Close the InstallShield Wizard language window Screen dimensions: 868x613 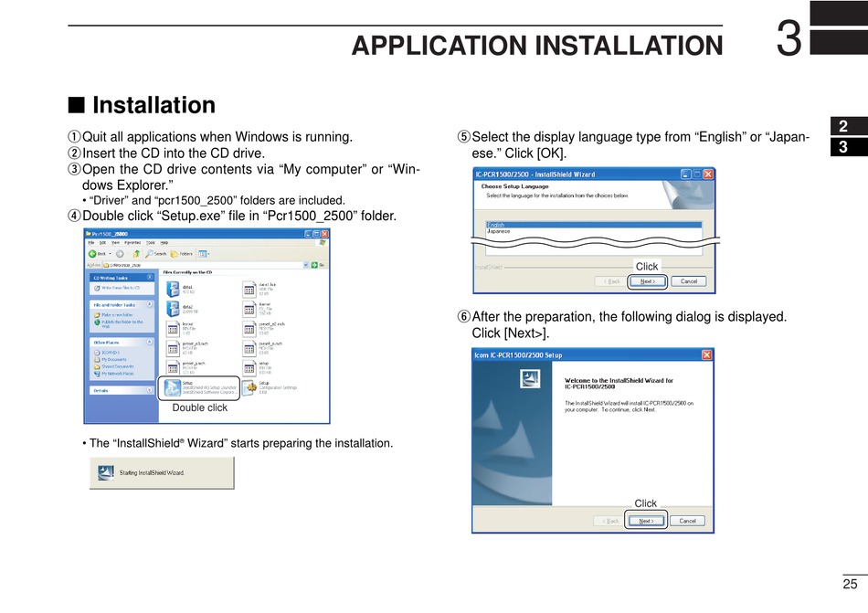point(708,174)
